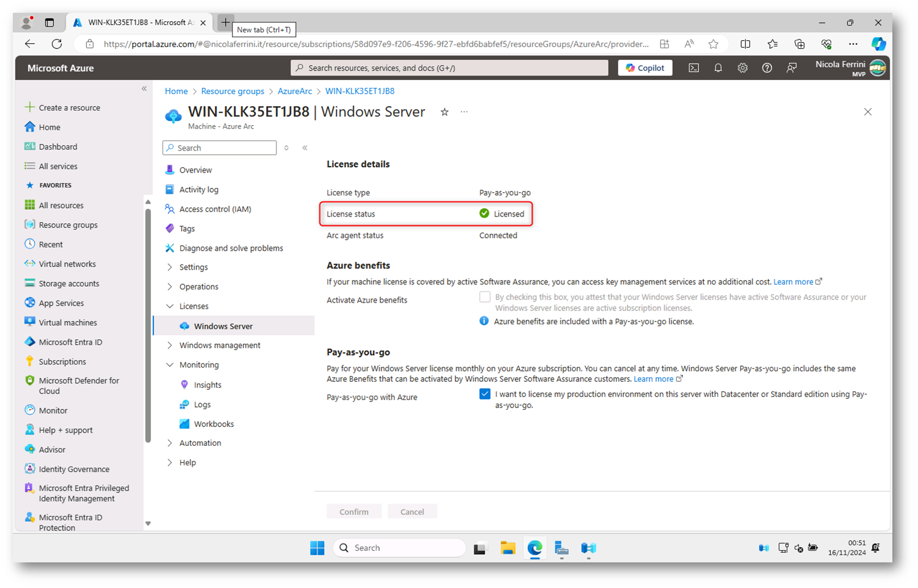Open File Explorer from the taskbar
918x588 pixels.
tap(508, 548)
